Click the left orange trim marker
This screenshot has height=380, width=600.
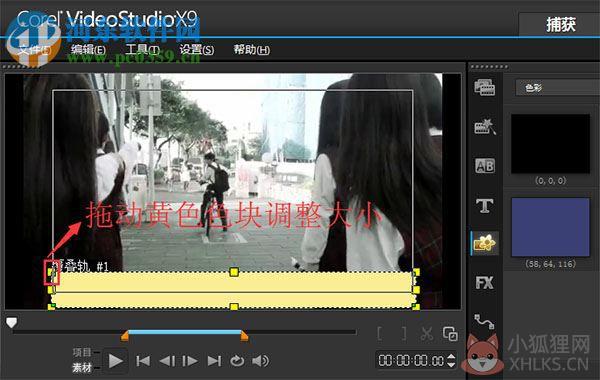tap(125, 336)
